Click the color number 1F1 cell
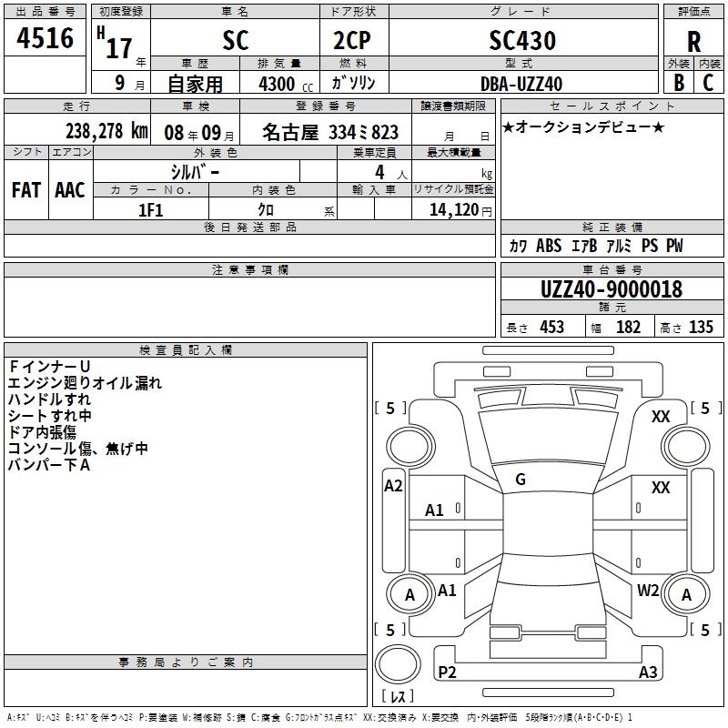Screen dimensions: 728x728 pos(150,209)
